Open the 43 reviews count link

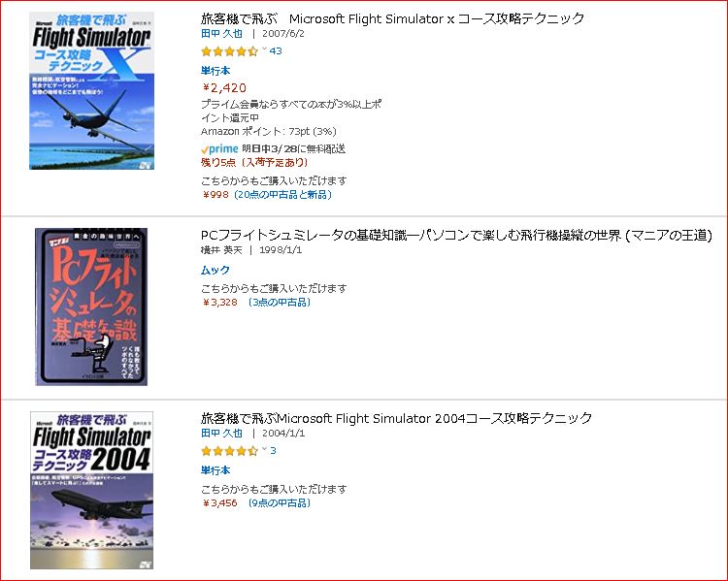[x=276, y=51]
